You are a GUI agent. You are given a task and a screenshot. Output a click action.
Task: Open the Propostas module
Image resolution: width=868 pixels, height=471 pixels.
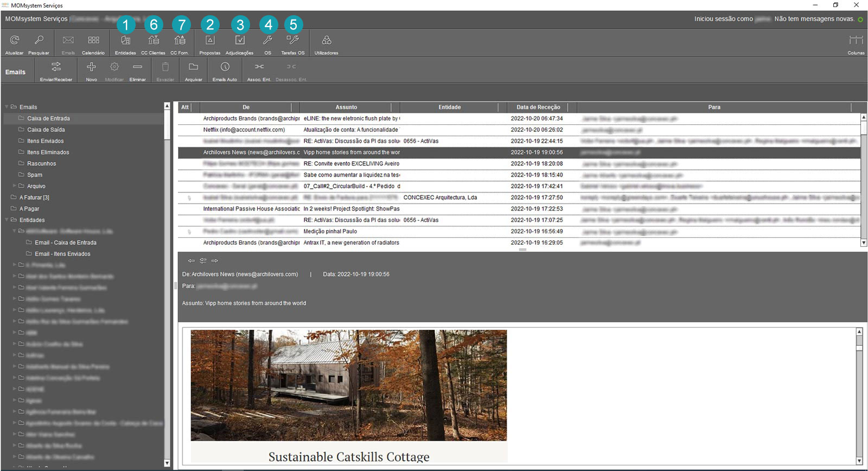click(x=209, y=41)
